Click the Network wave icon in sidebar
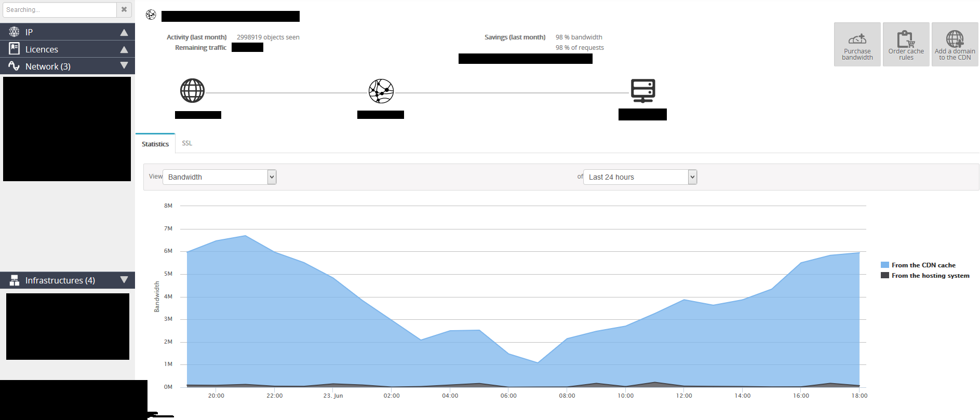980x420 pixels. (x=14, y=66)
